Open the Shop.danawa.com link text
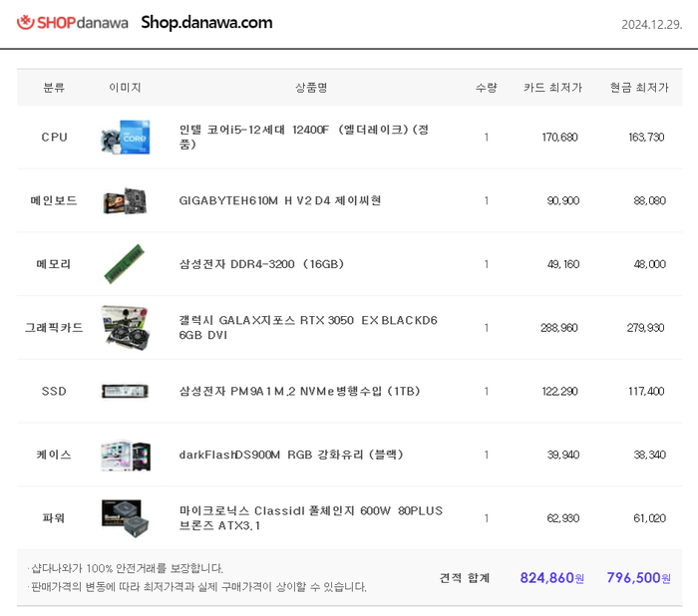Viewport: 698px width, 616px height. point(206,23)
